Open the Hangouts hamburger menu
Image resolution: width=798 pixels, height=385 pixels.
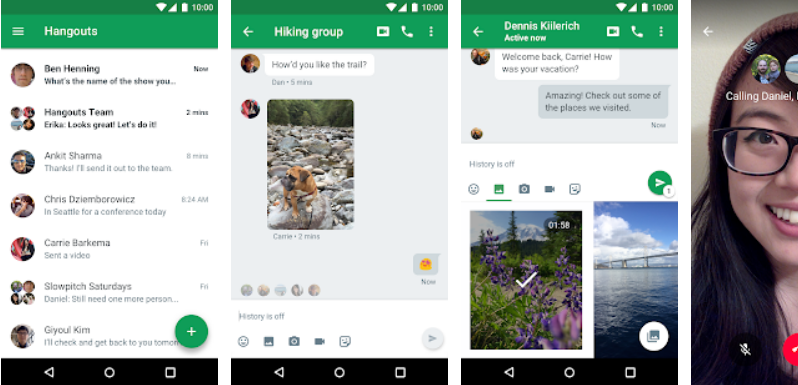[x=18, y=32]
